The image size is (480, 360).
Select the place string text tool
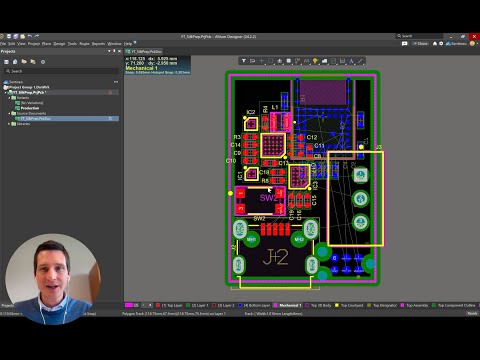(x=351, y=61)
